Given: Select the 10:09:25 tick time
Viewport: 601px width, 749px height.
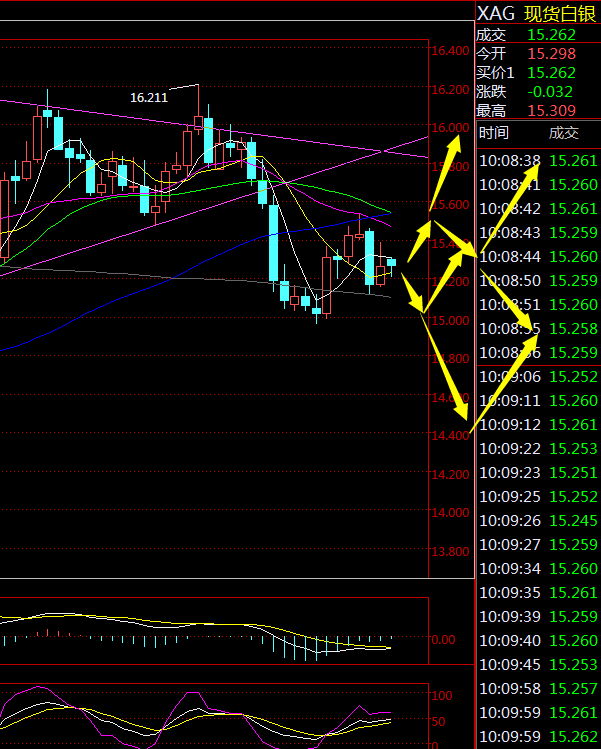Looking at the screenshot, I should [510, 497].
